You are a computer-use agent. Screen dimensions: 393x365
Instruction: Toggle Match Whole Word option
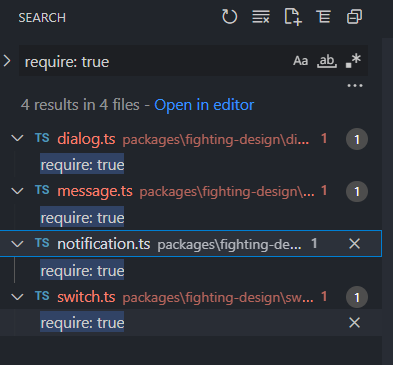coord(327,61)
